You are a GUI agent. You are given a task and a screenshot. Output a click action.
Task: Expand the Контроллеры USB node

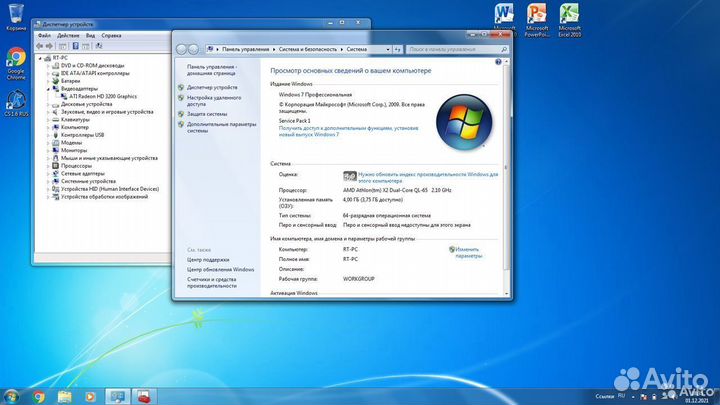click(x=48, y=135)
